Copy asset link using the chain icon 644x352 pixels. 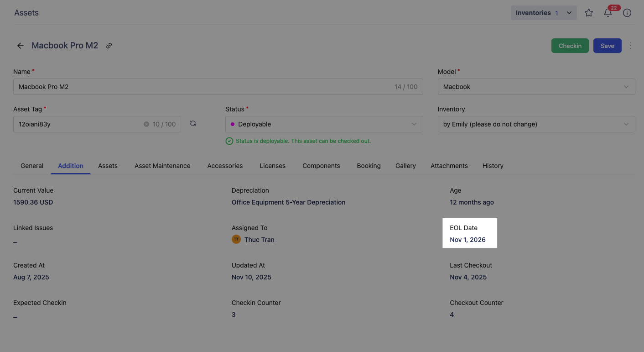tap(109, 46)
